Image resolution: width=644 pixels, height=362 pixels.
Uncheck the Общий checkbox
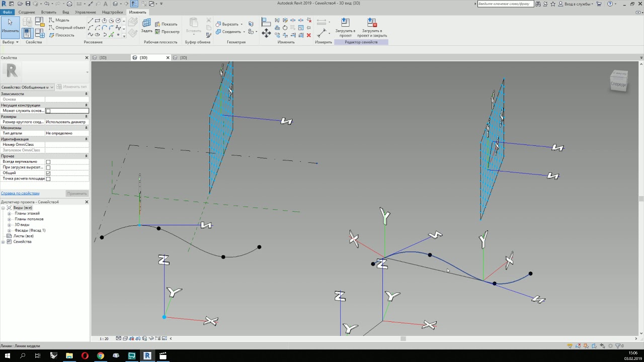click(48, 173)
